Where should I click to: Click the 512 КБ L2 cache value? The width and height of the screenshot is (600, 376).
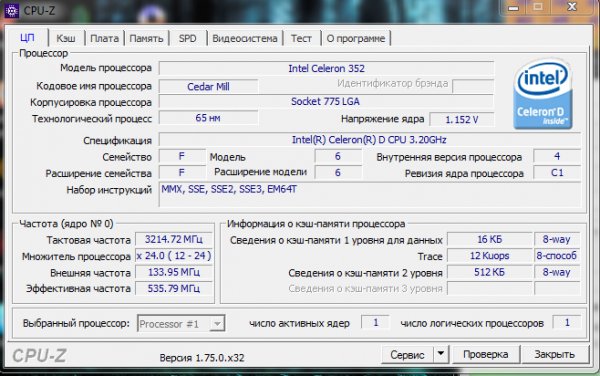(489, 272)
